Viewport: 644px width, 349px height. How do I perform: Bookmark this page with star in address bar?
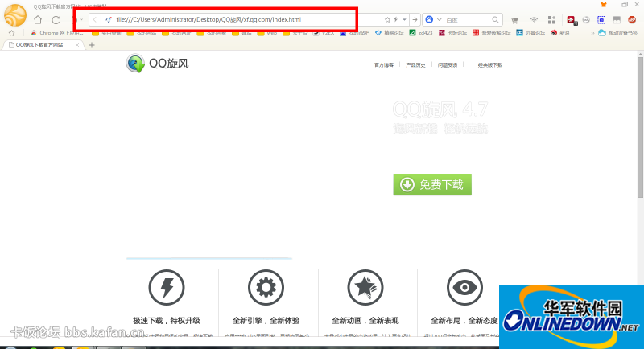pyautogui.click(x=387, y=19)
